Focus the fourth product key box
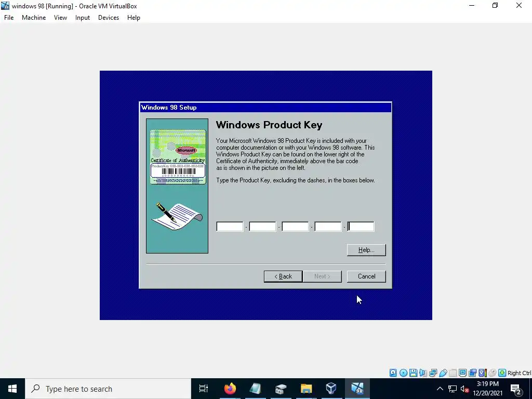This screenshot has height=399, width=532. coord(328,227)
